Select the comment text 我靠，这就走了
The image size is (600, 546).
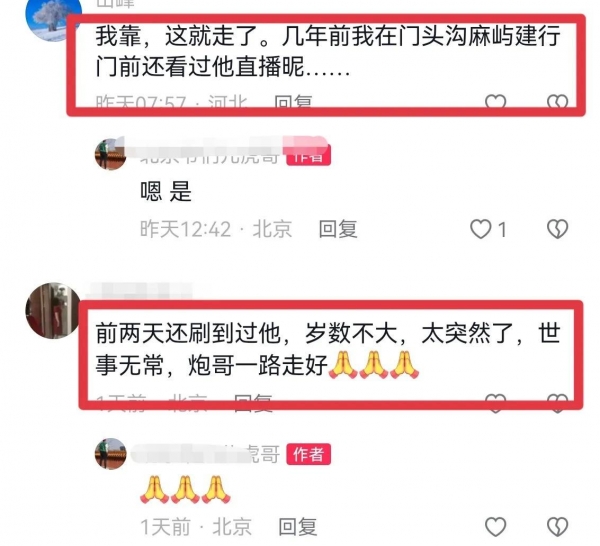point(182,36)
